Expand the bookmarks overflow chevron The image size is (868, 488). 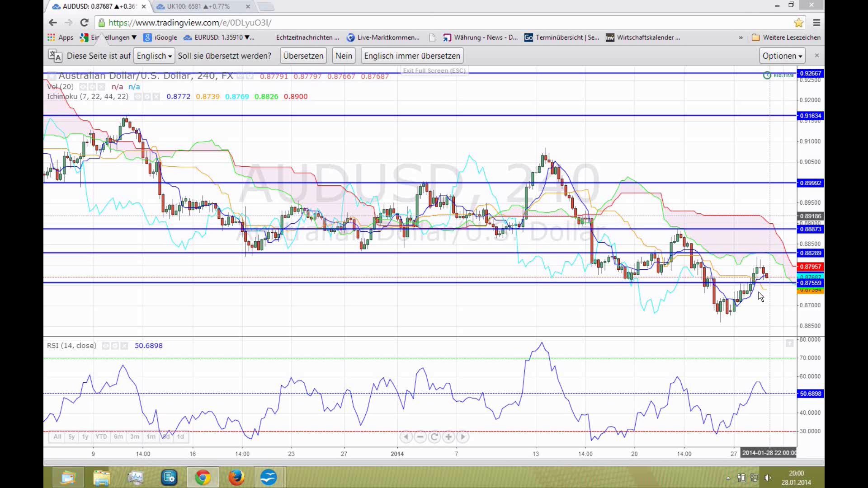741,38
